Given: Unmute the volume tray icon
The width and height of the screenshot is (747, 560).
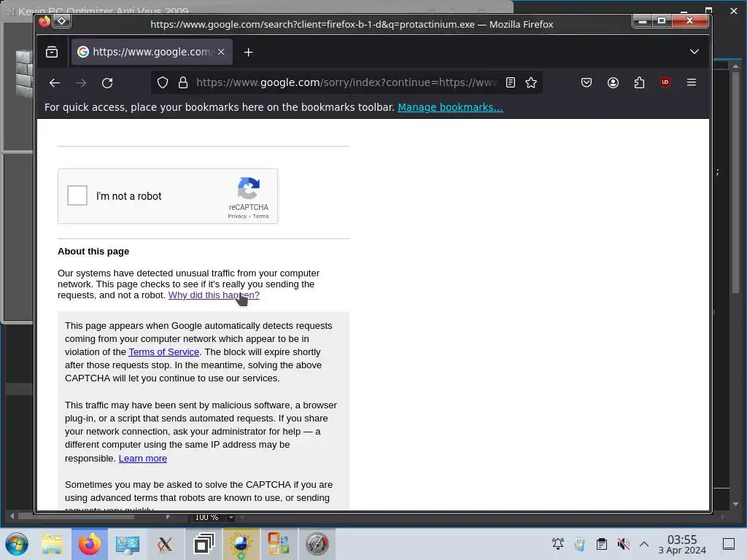Looking at the screenshot, I should pos(623,543).
